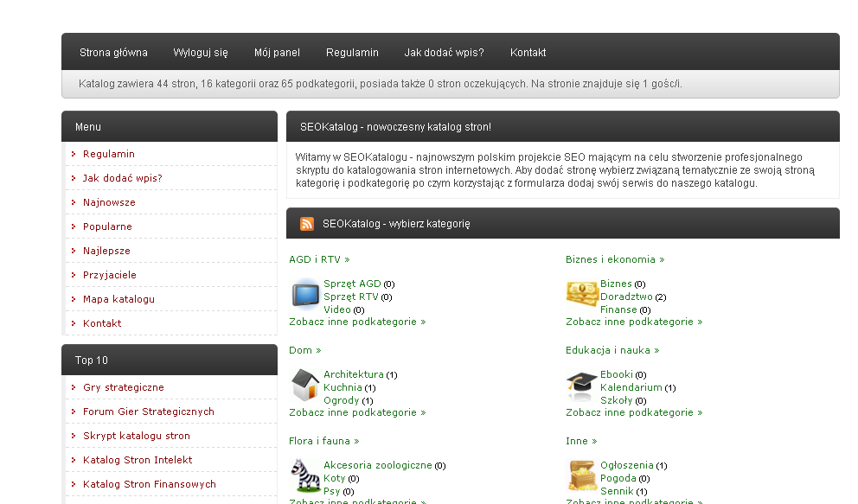Image resolution: width=858 pixels, height=504 pixels.
Task: Click the Biznes i ekonomia money icon
Action: click(x=582, y=294)
